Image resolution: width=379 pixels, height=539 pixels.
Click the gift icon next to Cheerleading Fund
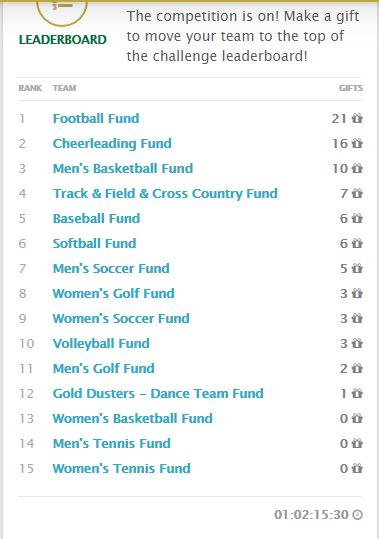coord(357,143)
